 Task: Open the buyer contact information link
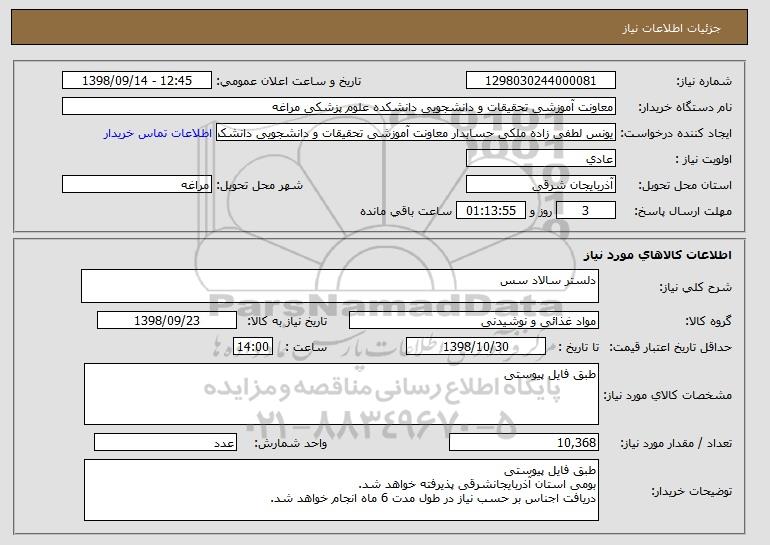158,133
